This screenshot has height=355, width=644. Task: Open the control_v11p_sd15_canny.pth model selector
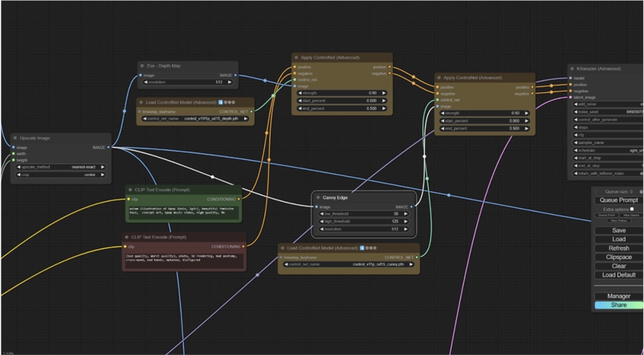click(348, 264)
